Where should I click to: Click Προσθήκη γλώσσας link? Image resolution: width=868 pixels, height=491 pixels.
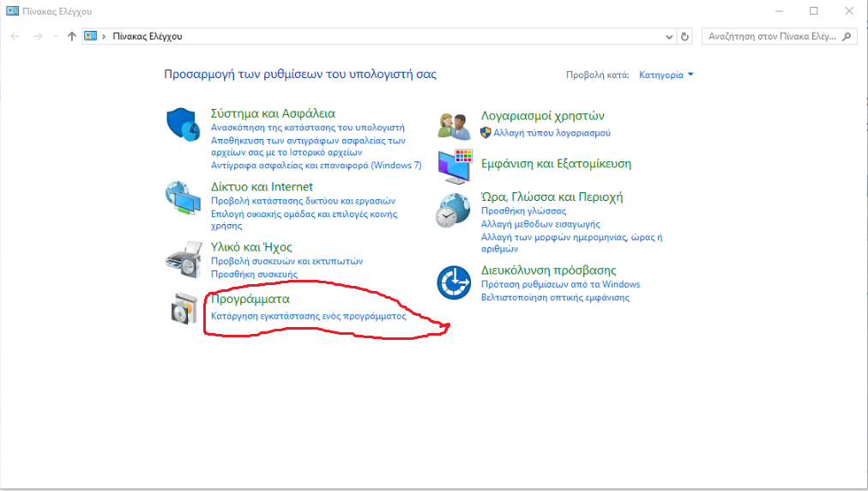point(524,211)
